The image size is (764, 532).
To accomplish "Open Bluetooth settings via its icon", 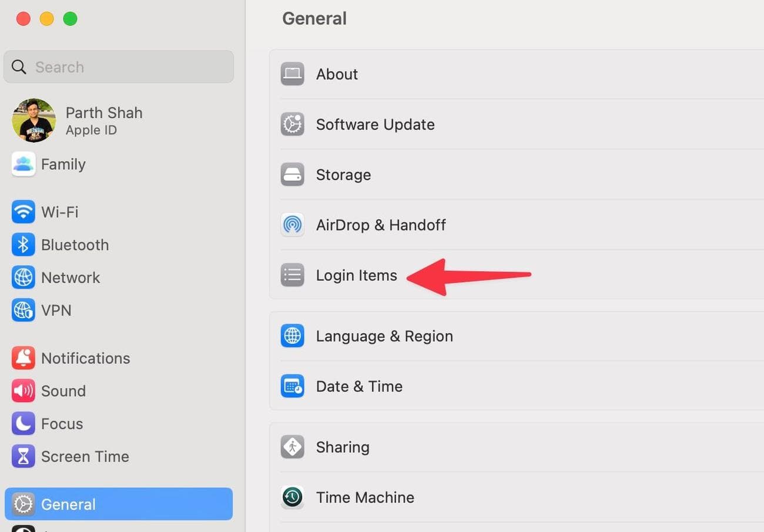I will coord(23,245).
